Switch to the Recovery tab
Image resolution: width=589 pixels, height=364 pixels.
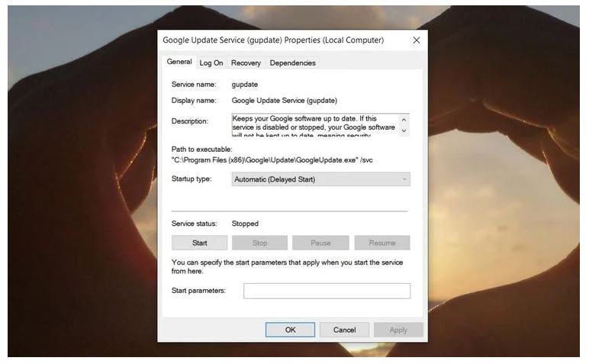click(x=246, y=63)
